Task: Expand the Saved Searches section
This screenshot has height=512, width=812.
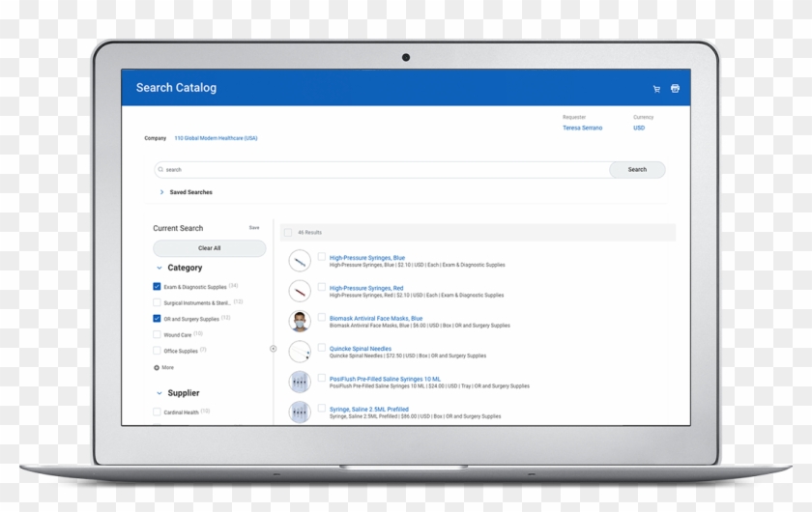Action: (161, 192)
